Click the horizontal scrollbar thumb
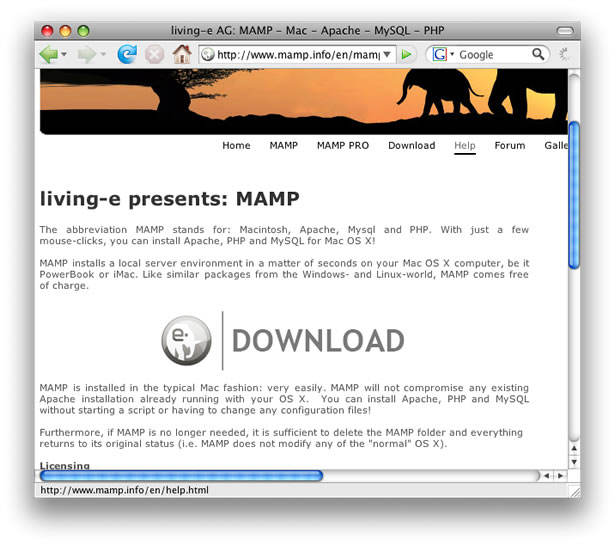 point(181,476)
